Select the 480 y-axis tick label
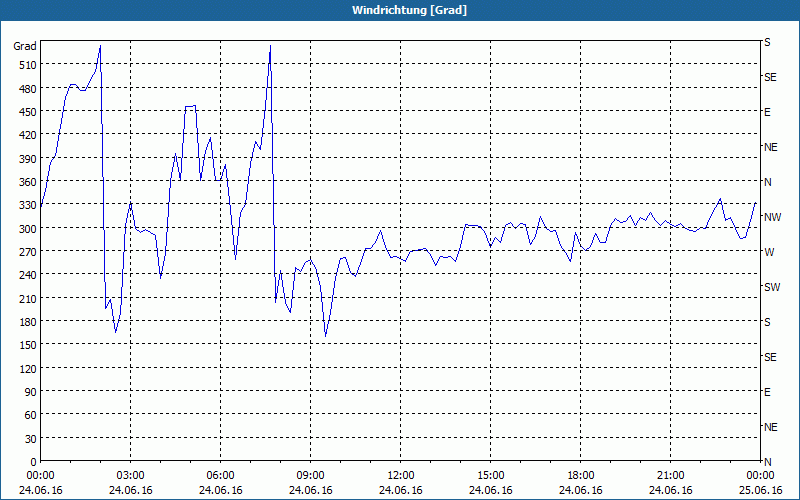Viewport: 800px width, 500px height. coord(28,88)
